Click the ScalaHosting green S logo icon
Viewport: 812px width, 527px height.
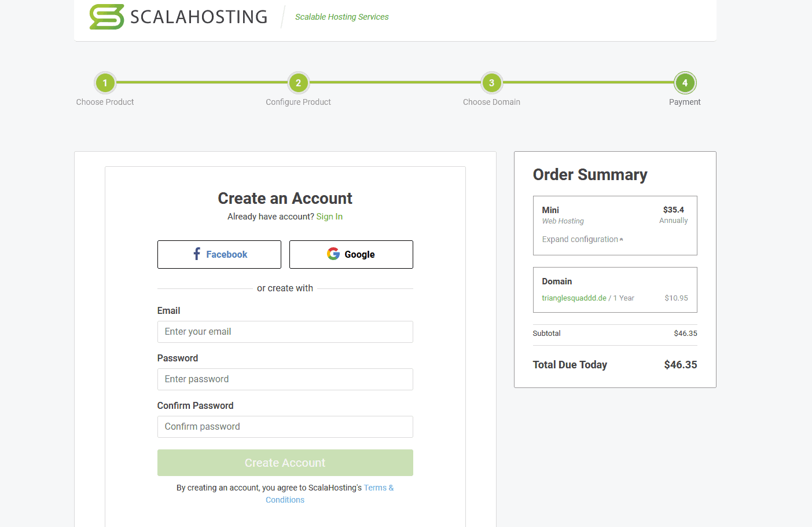click(x=106, y=17)
